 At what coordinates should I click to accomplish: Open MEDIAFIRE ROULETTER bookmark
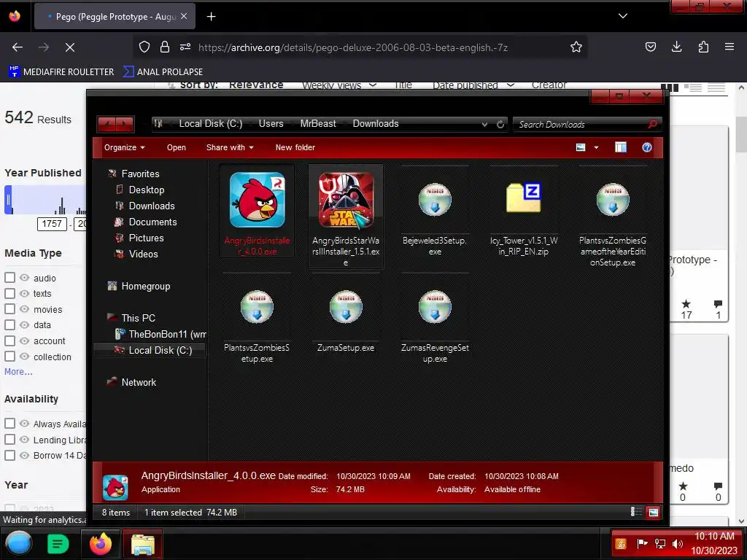tap(61, 72)
